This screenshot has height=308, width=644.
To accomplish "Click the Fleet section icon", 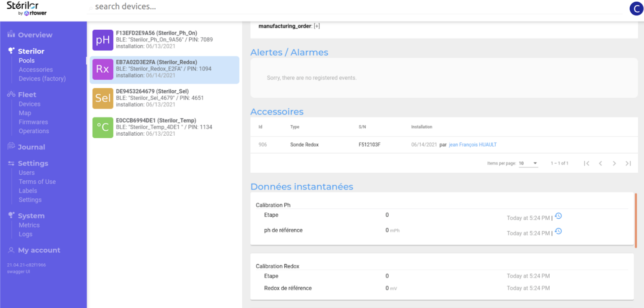I will [11, 94].
